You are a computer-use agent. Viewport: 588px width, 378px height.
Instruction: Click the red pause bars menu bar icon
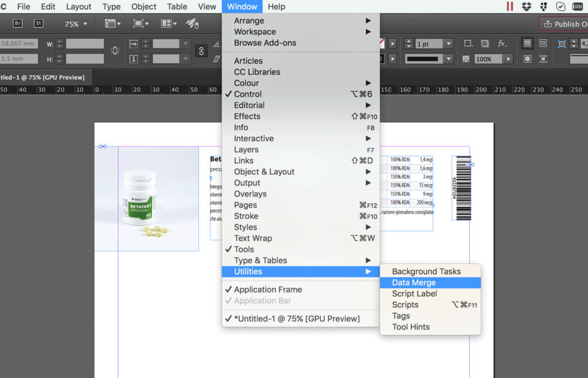pyautogui.click(x=510, y=6)
